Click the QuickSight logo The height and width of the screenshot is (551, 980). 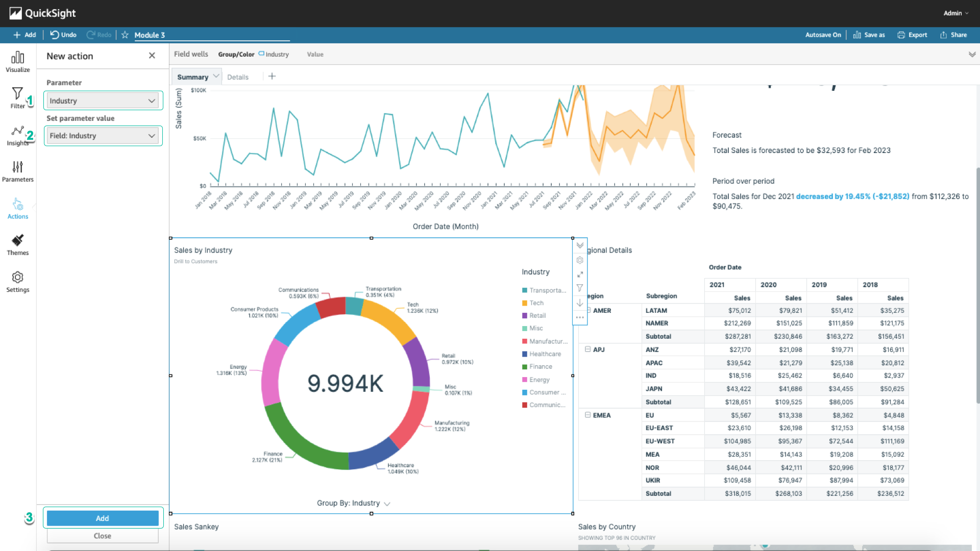tap(42, 13)
